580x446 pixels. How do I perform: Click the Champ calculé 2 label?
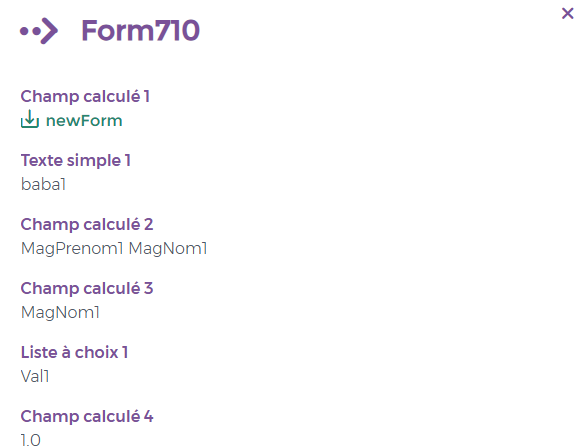click(x=87, y=224)
